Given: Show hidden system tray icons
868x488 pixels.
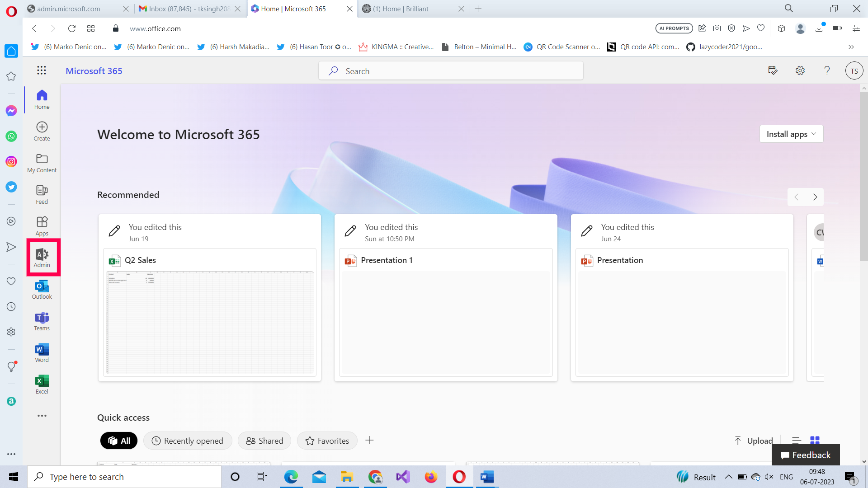Looking at the screenshot, I should pyautogui.click(x=728, y=477).
